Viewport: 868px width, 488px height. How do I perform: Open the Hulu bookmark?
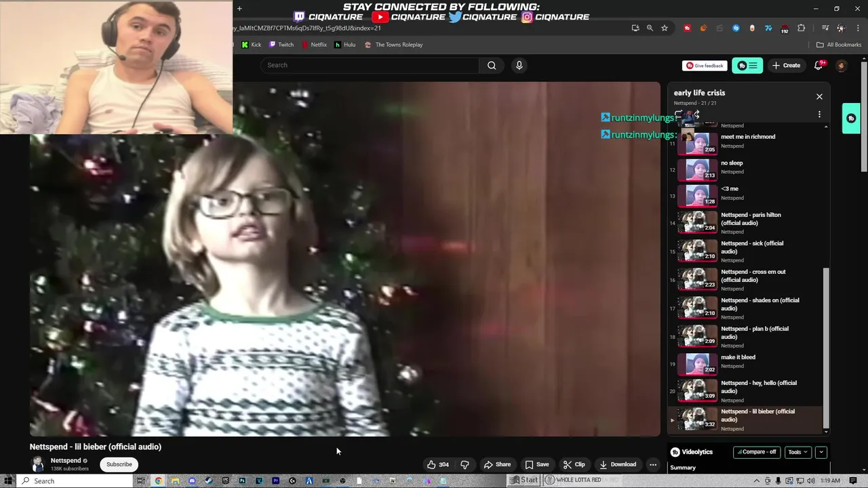(345, 45)
